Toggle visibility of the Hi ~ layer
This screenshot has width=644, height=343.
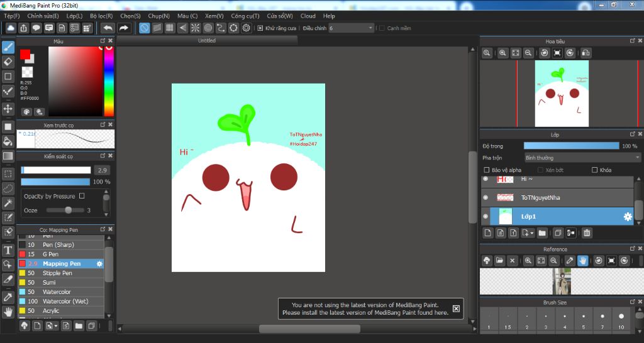click(x=486, y=179)
